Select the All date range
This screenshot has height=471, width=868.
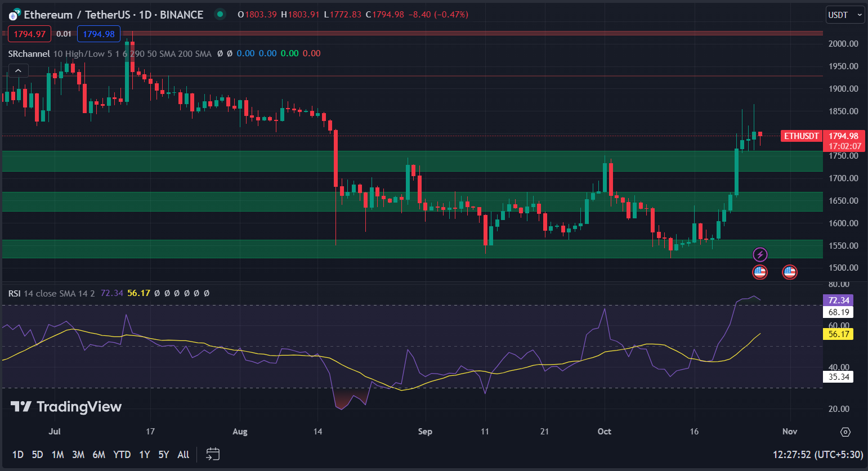(x=184, y=454)
